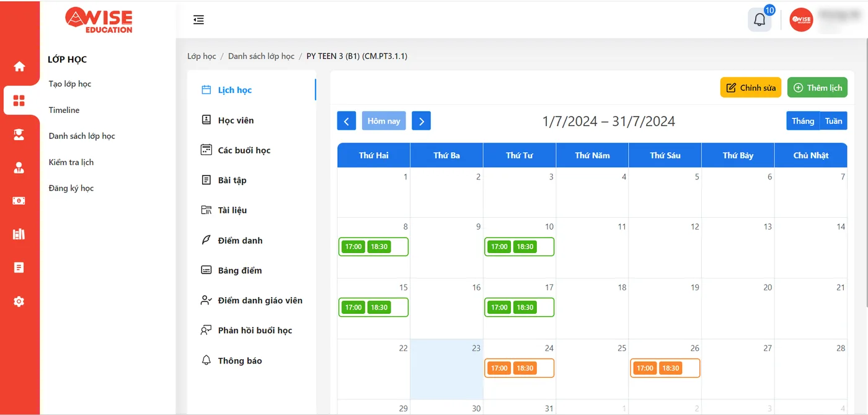Select the highlighted July 23 calendar cell
Viewport: 868px width, 415px height.
[x=446, y=369]
